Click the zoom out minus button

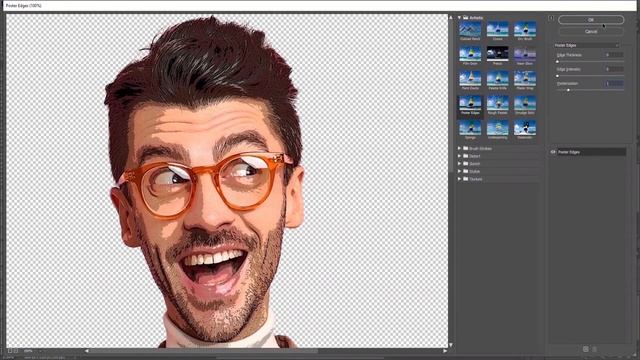point(10,351)
